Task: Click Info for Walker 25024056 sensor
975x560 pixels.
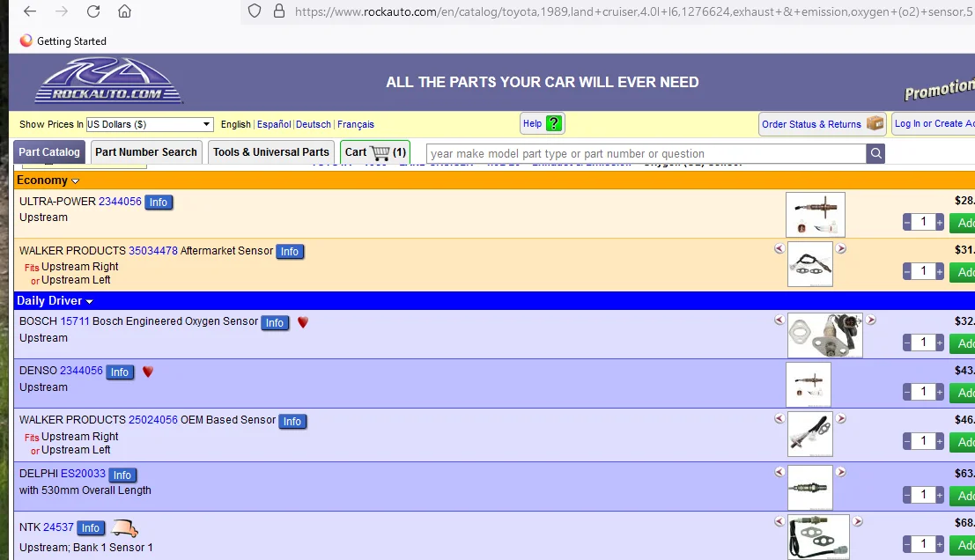Action: [292, 421]
